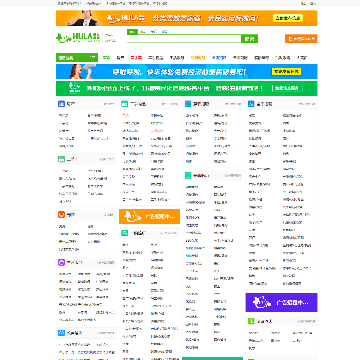Viewport: 360px width, 360px height.
Task: Click the green search button
Action: (x=249, y=39)
